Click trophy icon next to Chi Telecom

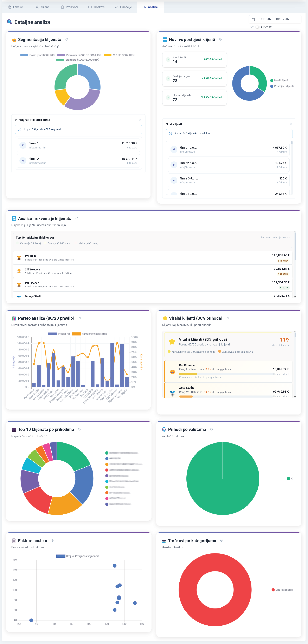[19, 271]
